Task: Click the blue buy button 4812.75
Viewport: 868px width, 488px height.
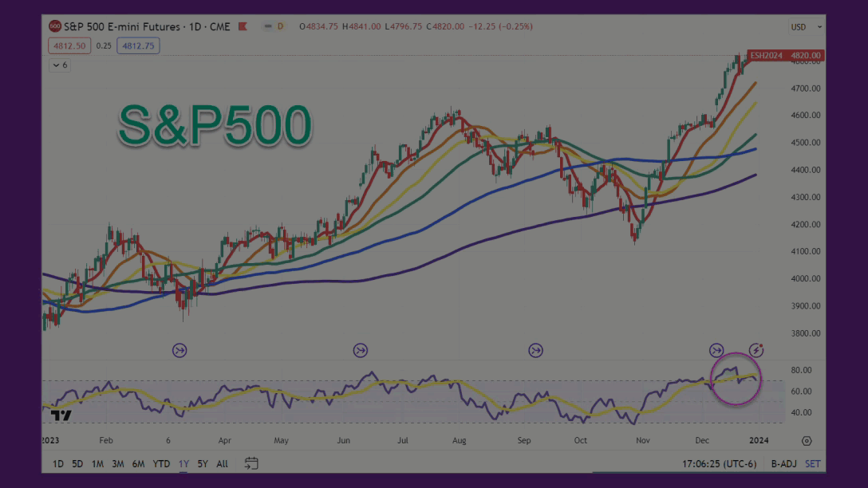Action: click(138, 46)
